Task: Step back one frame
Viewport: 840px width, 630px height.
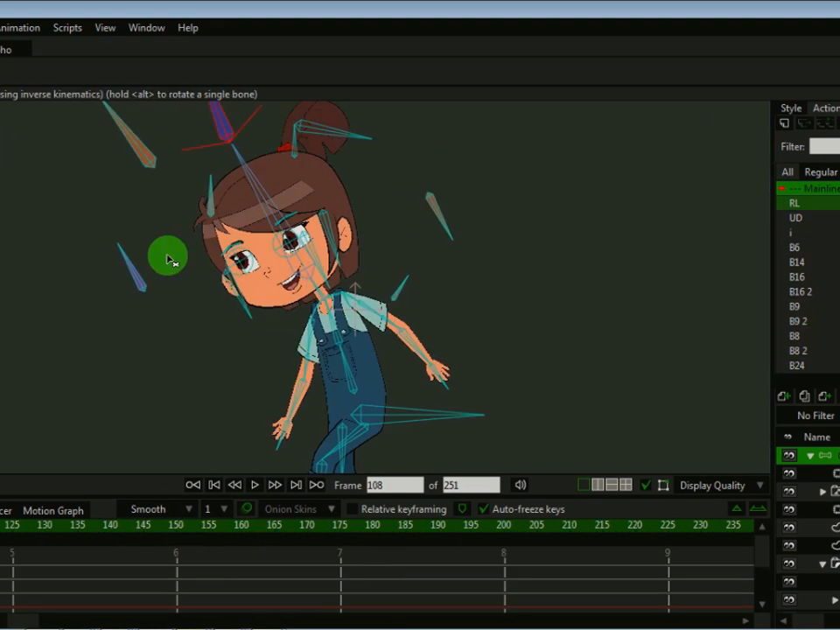Action: click(234, 486)
